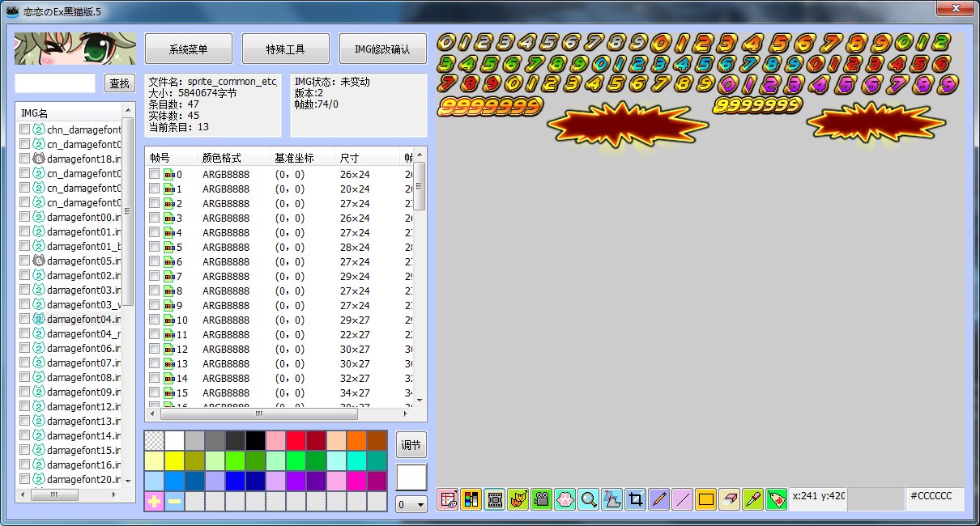This screenshot has height=526, width=980.
Task: Select the eraser tool
Action: pyautogui.click(x=730, y=499)
